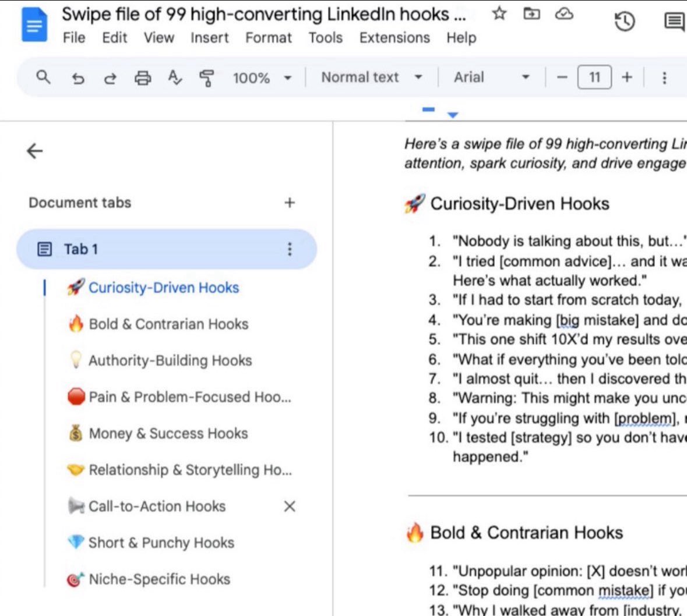Viewport: 687px width, 616px height.
Task: Open Tab 1 options menu
Action: point(290,249)
